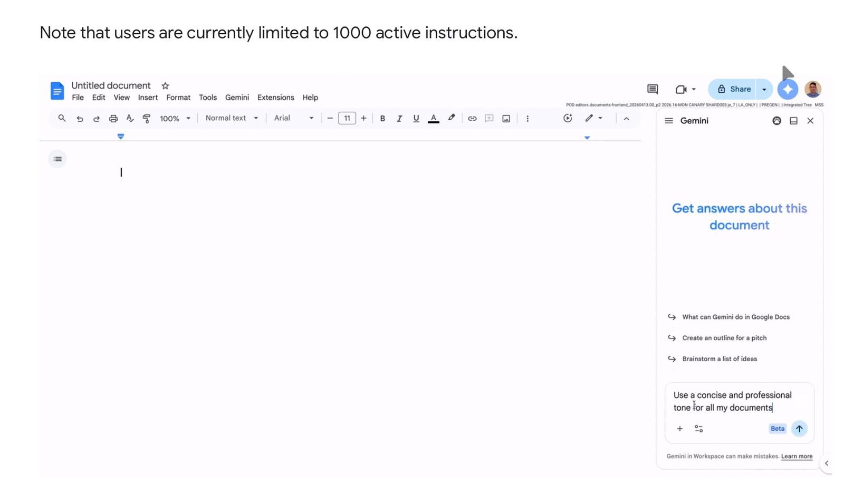Open the Learn more link
The height and width of the screenshot is (504, 844).
(x=797, y=456)
